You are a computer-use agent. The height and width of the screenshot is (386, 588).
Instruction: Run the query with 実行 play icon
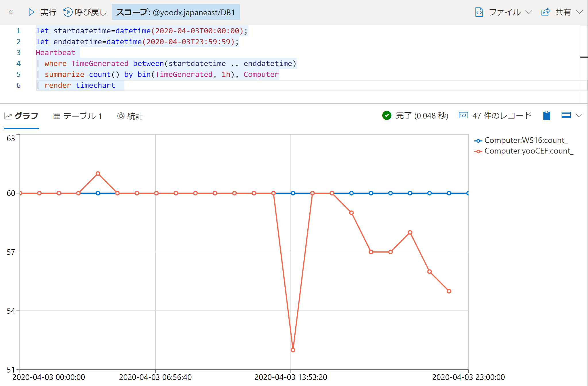point(32,12)
